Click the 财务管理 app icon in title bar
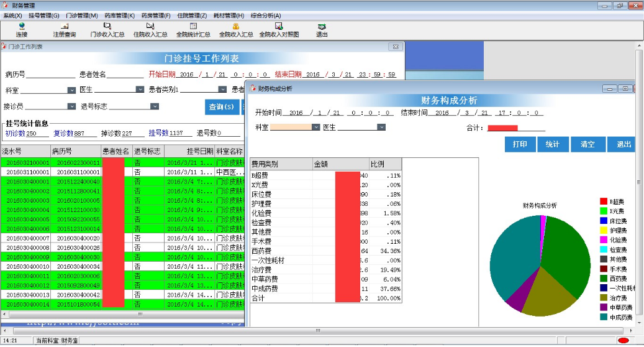This screenshot has width=644, height=347. (x=5, y=6)
